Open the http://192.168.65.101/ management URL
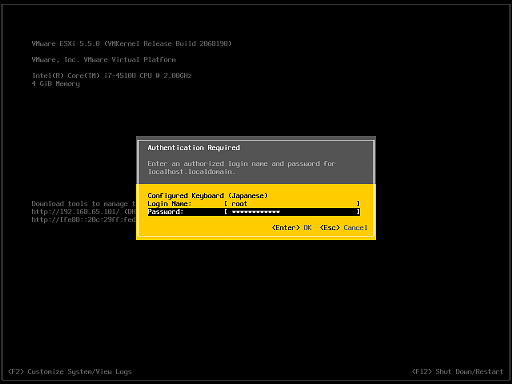Screen dimensions: 512x384 click(76, 212)
